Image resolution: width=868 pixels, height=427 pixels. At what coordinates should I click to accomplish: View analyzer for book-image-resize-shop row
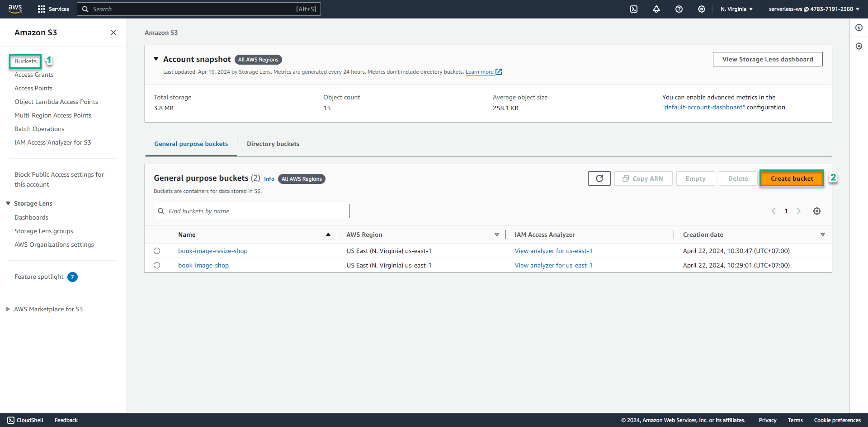pos(553,251)
